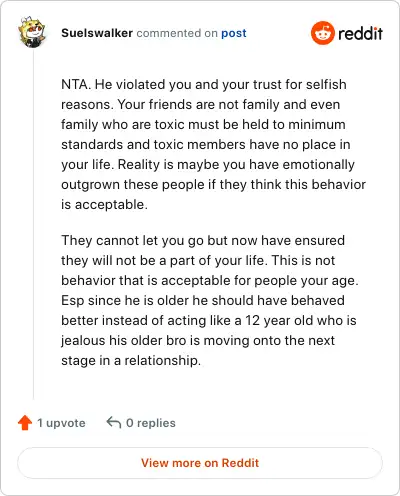The height and width of the screenshot is (496, 400).
Task: Click the text "jealous his older bro"
Action: point(123,341)
